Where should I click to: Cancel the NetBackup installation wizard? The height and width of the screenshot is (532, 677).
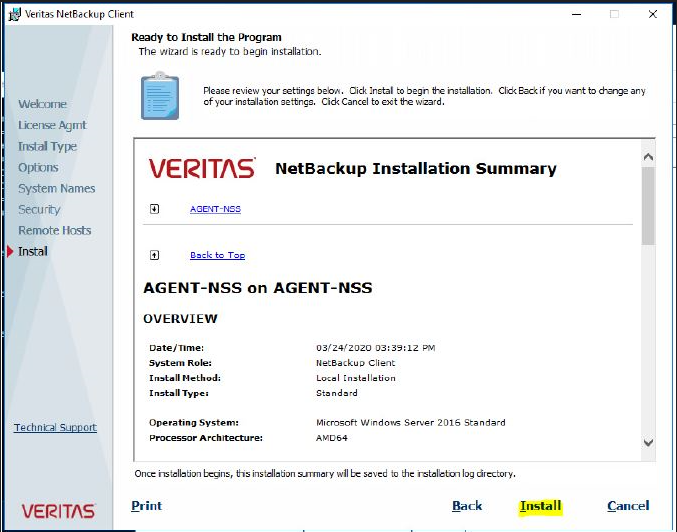pyautogui.click(x=628, y=506)
